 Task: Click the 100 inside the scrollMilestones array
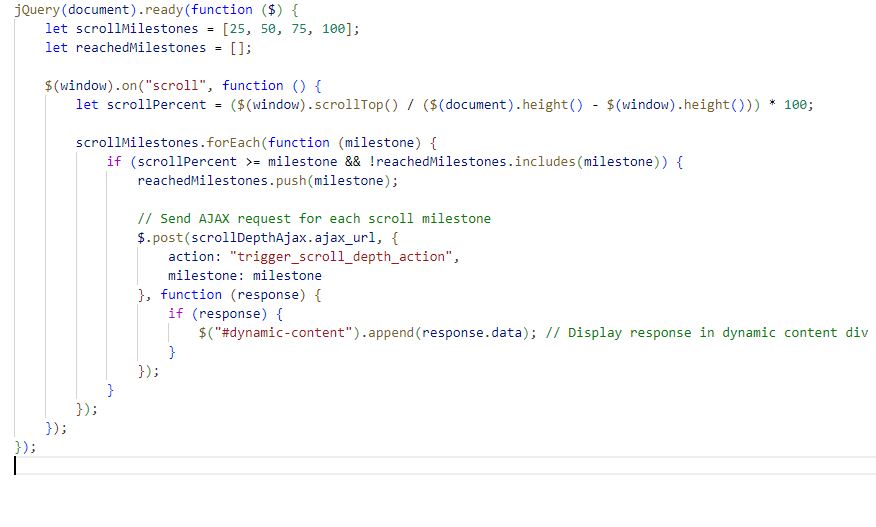pyautogui.click(x=334, y=29)
